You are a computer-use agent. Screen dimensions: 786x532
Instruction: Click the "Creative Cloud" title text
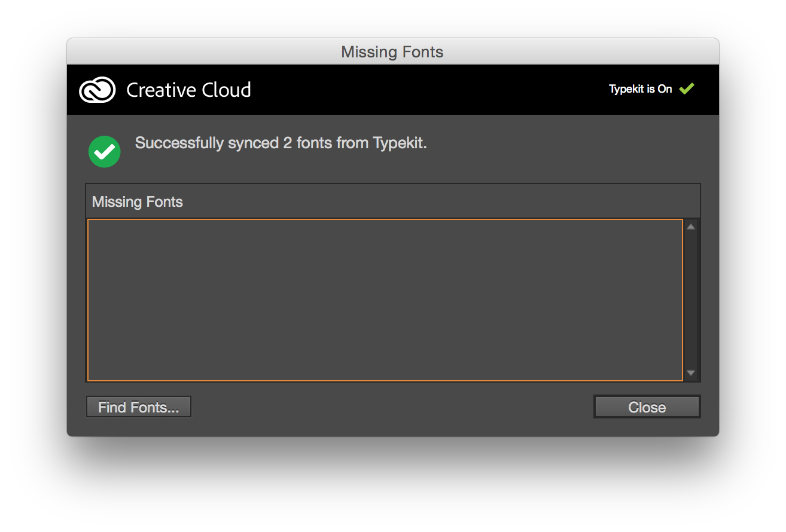pos(188,90)
